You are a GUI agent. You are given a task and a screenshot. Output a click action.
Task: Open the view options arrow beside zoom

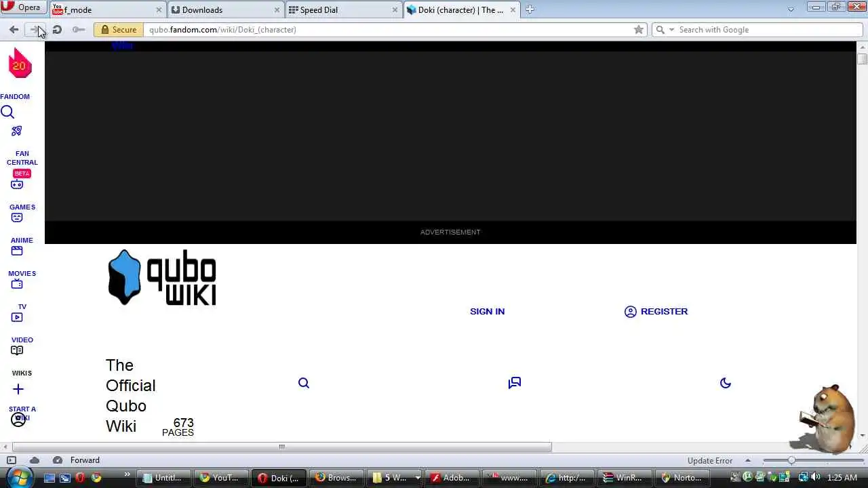point(748,460)
